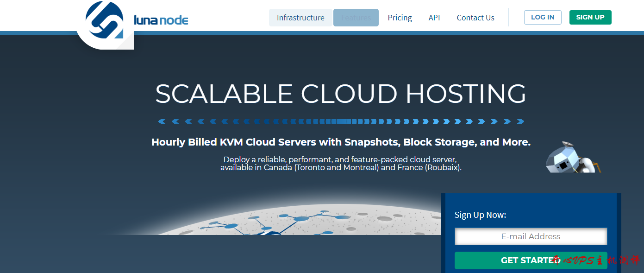Click the leftmost chevron in the arrow divider
644x273 pixels.
tap(162, 121)
